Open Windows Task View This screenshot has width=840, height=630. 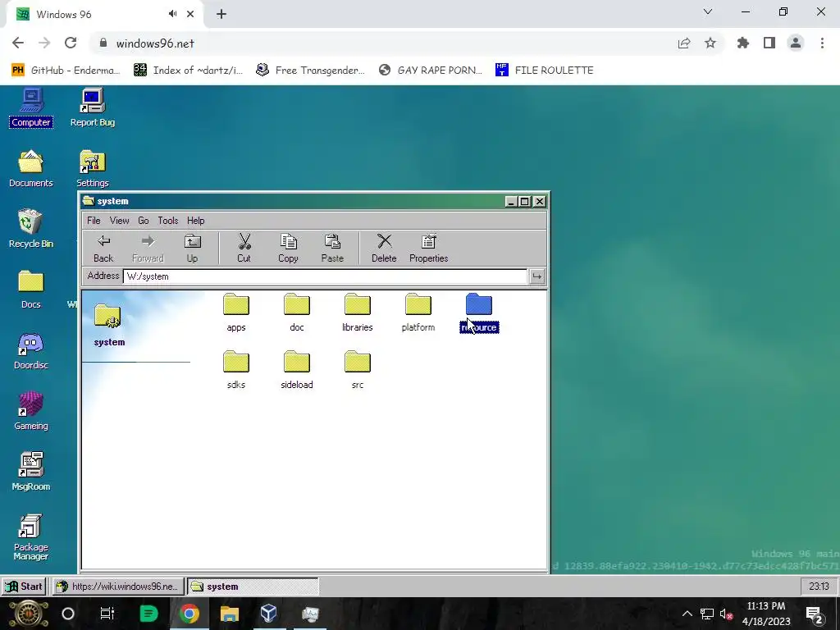pos(107,614)
